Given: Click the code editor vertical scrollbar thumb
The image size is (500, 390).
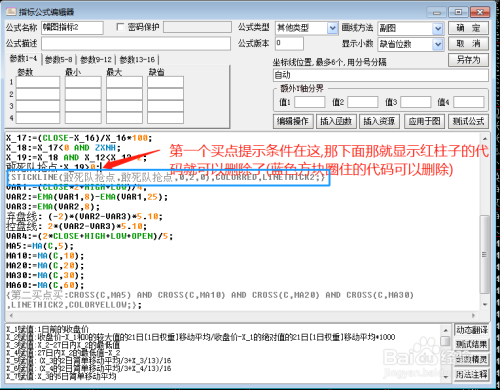Looking at the screenshot, I should pyautogui.click(x=485, y=254).
